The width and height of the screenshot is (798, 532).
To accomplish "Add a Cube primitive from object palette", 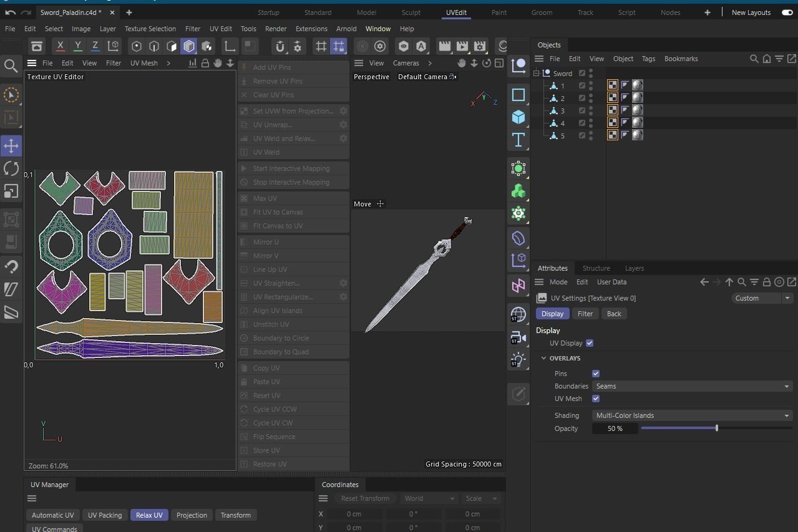I will click(x=518, y=117).
